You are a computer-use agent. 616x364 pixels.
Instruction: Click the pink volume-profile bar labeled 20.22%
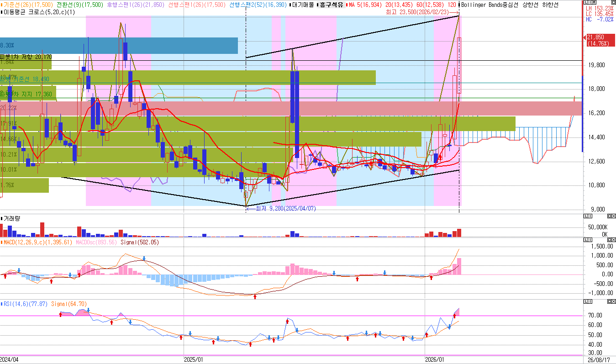[x=291, y=108]
